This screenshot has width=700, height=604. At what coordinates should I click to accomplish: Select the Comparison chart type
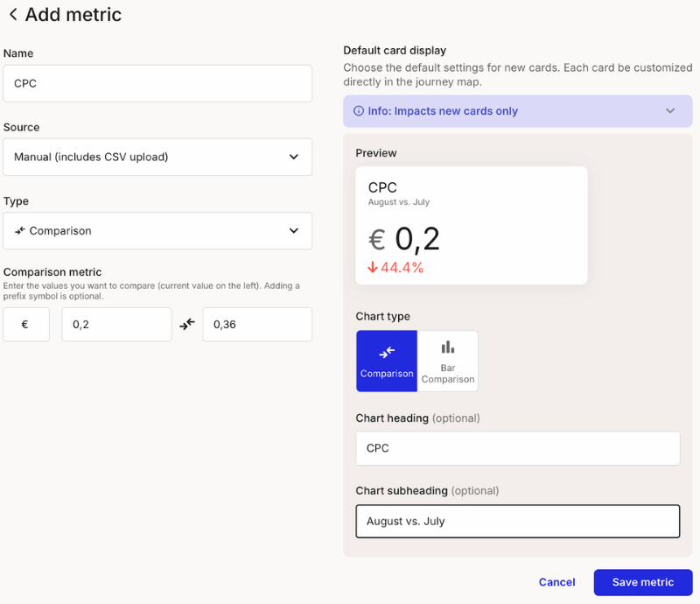point(387,361)
